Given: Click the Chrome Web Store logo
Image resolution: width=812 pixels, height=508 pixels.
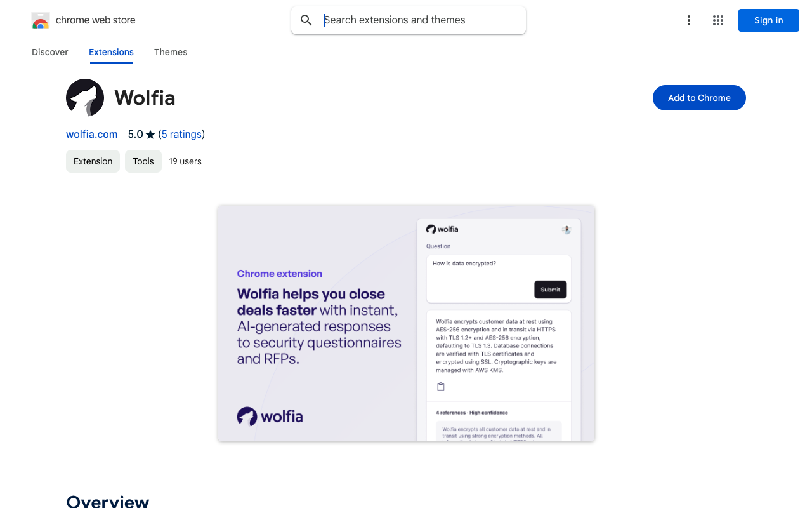Looking at the screenshot, I should 41,20.
